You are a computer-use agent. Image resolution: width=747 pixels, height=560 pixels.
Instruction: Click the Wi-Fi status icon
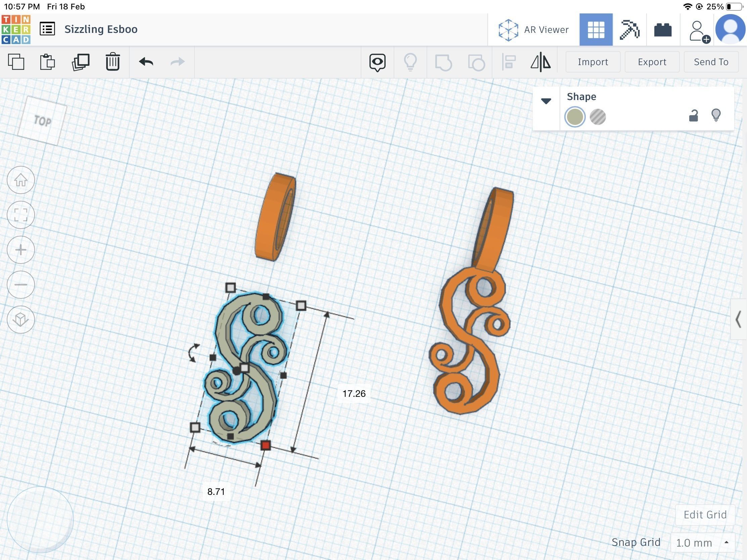(687, 7)
